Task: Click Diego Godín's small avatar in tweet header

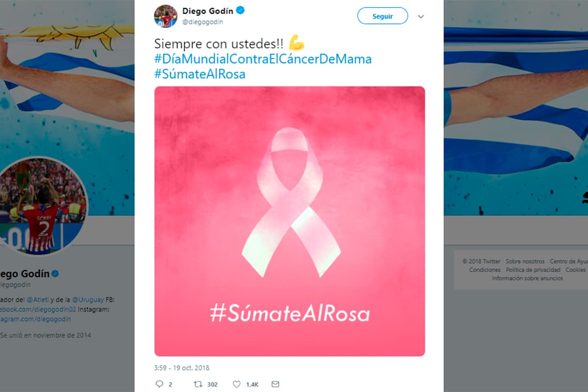Action: click(x=165, y=16)
